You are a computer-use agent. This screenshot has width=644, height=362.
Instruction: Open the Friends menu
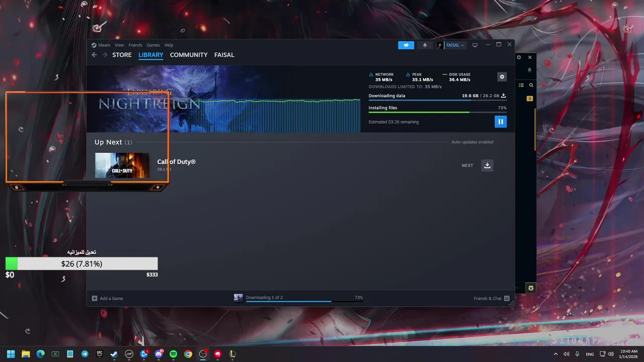pos(135,45)
